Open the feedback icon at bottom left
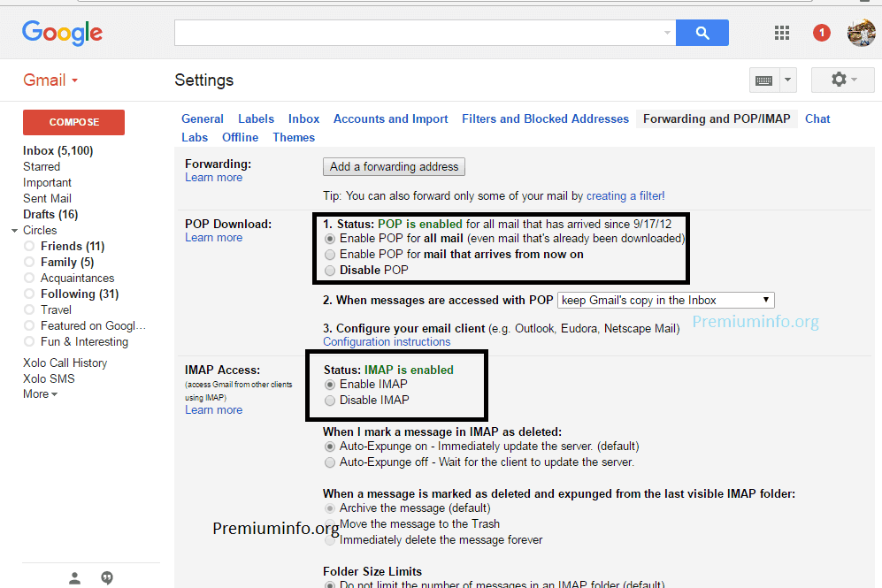The height and width of the screenshot is (588, 882). tap(106, 577)
